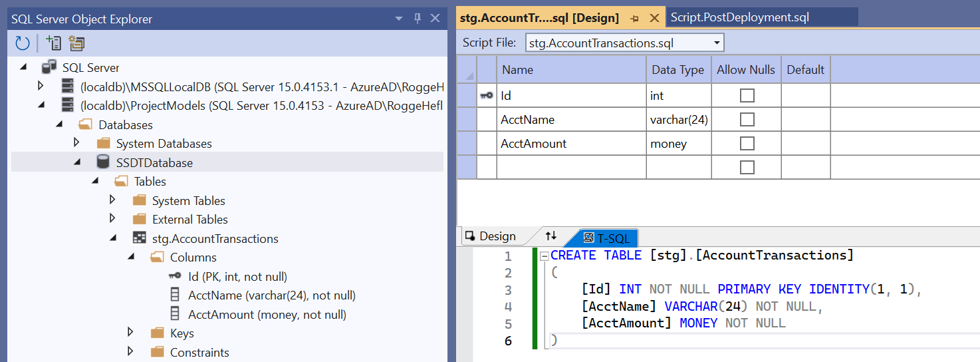Screen dimensions: 980x362
Task: Click the Add SQL Server icon
Action: [x=53, y=44]
